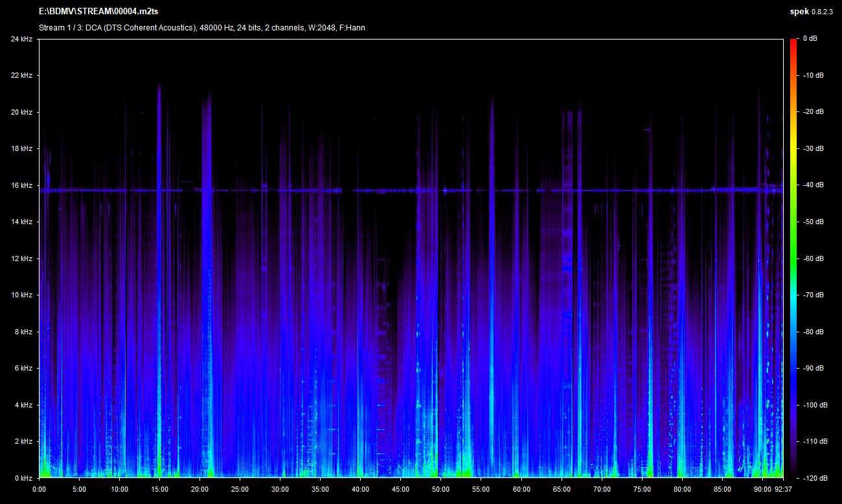Image resolution: width=842 pixels, height=504 pixels.
Task: Click the 0 kHz frequency axis label
Action: coord(23,478)
